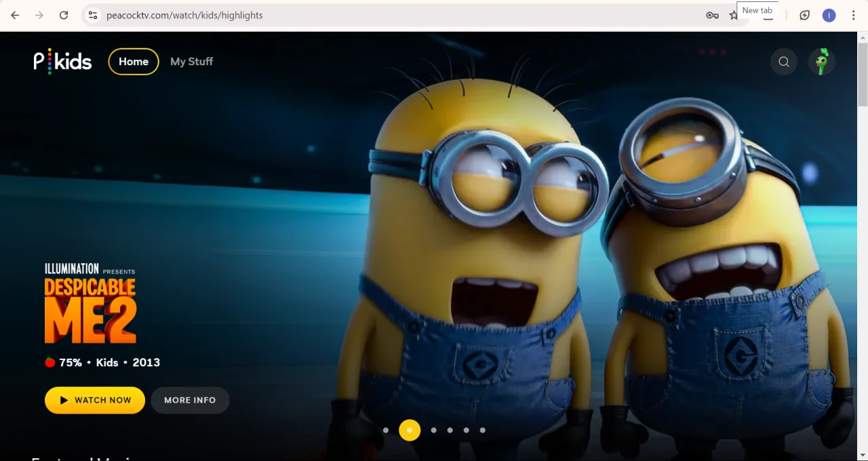Click the page scrollbar down arrow
Screen dimensions: 868x461
tap(863, 455)
